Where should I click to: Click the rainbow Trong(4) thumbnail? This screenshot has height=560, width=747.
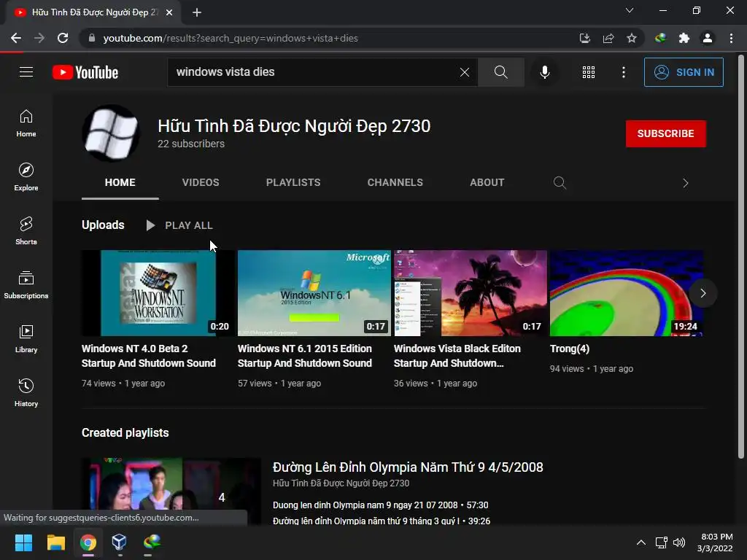click(627, 293)
